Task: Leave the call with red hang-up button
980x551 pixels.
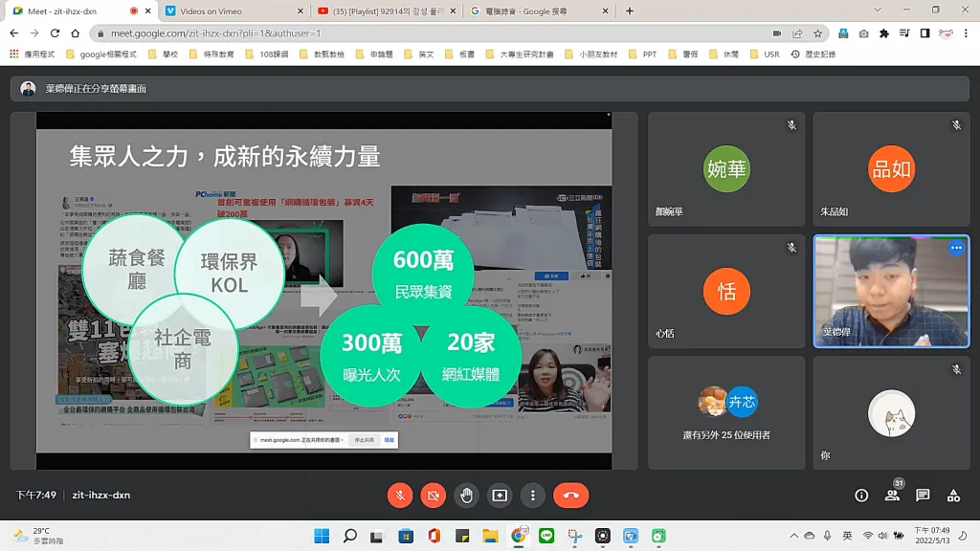Action: (570, 495)
